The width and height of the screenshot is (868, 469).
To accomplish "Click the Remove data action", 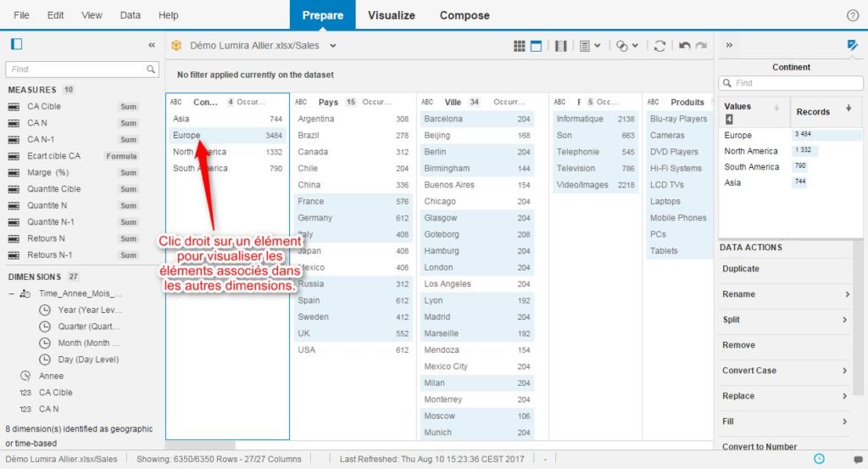I will tap(738, 345).
